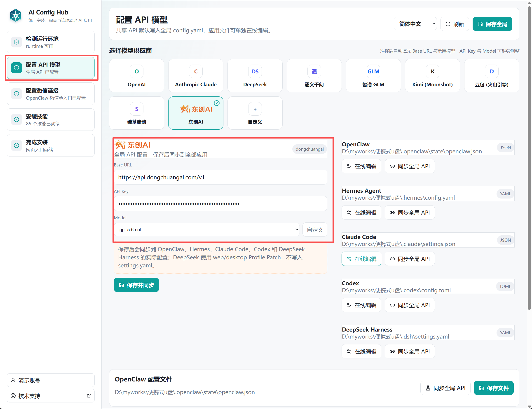Click the 豆包 D provider icon

point(492,71)
